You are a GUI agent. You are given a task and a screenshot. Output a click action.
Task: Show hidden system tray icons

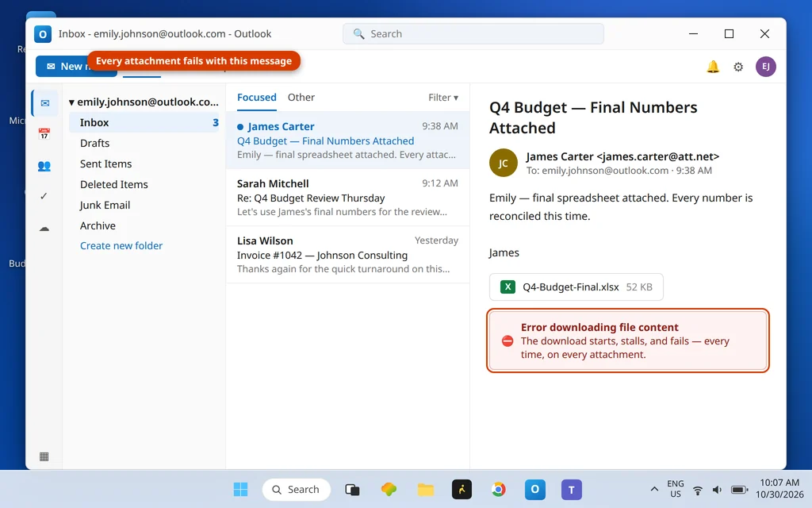point(654,489)
